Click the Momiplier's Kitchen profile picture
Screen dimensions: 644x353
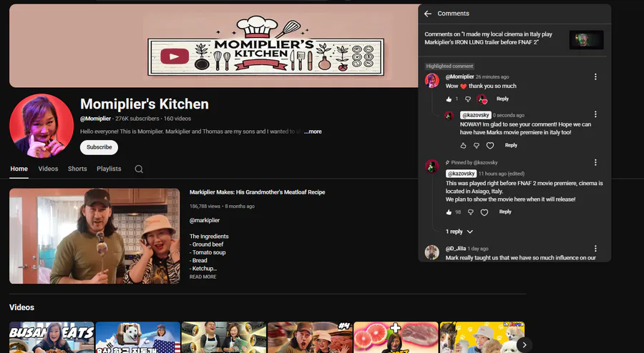(41, 126)
